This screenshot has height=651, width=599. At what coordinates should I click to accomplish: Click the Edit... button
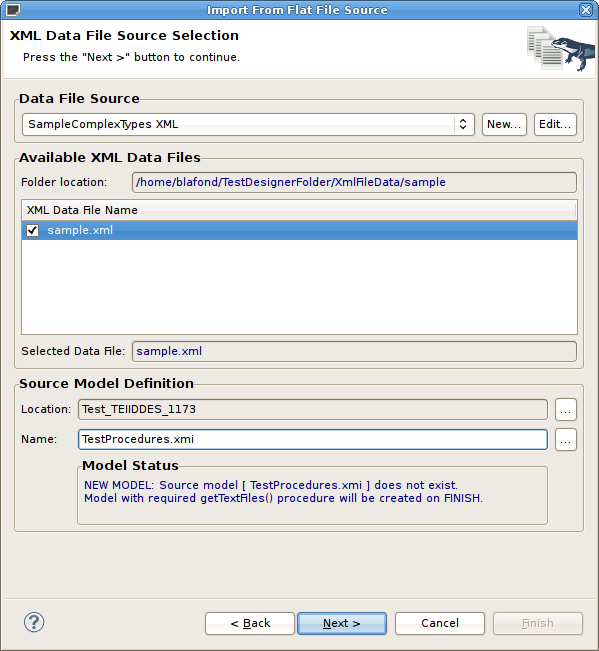pos(555,124)
